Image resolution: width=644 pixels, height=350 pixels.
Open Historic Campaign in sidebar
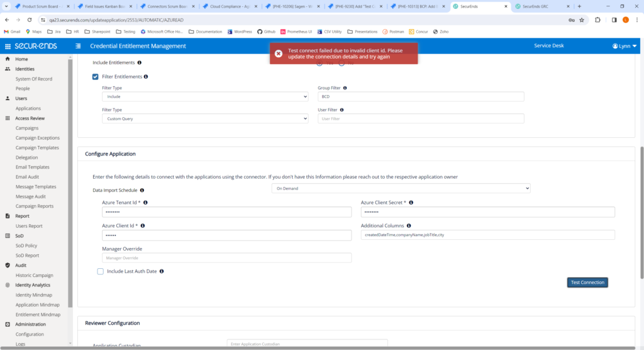(x=34, y=275)
